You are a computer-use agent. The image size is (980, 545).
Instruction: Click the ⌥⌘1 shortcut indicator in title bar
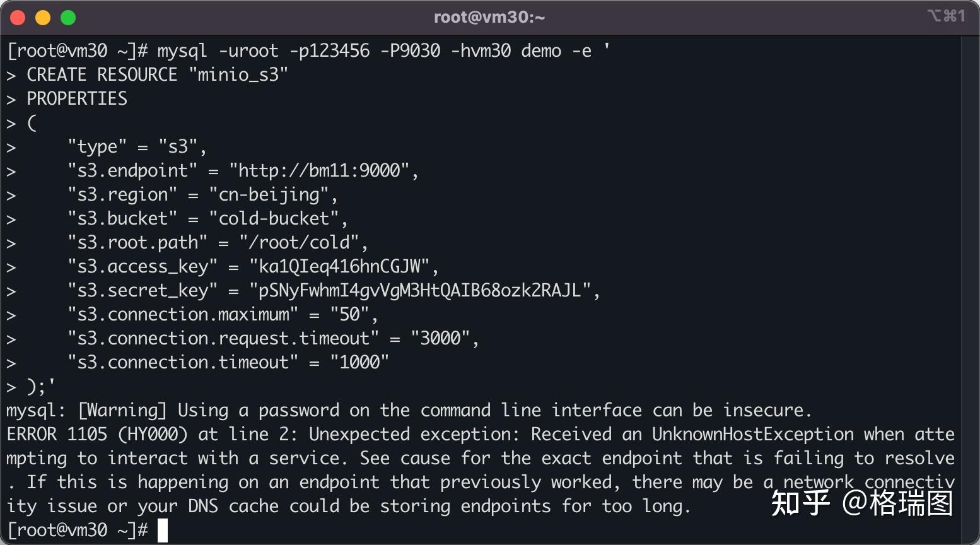[946, 16]
